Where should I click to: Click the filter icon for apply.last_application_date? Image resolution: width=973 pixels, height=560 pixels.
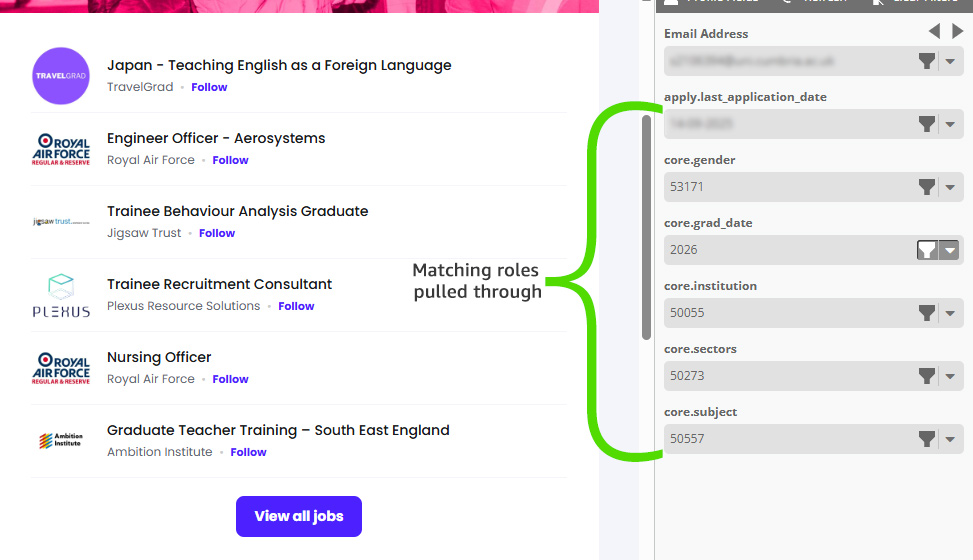coord(927,125)
